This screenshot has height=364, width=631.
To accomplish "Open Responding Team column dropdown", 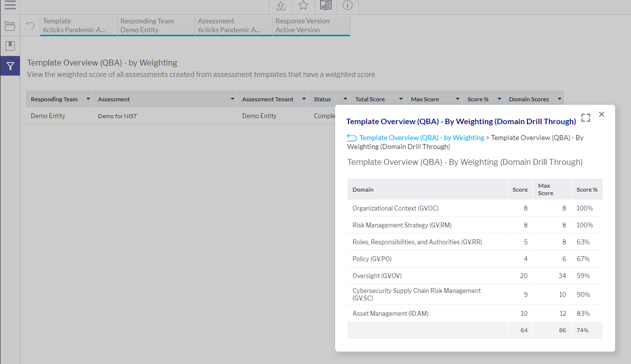I will [x=88, y=99].
